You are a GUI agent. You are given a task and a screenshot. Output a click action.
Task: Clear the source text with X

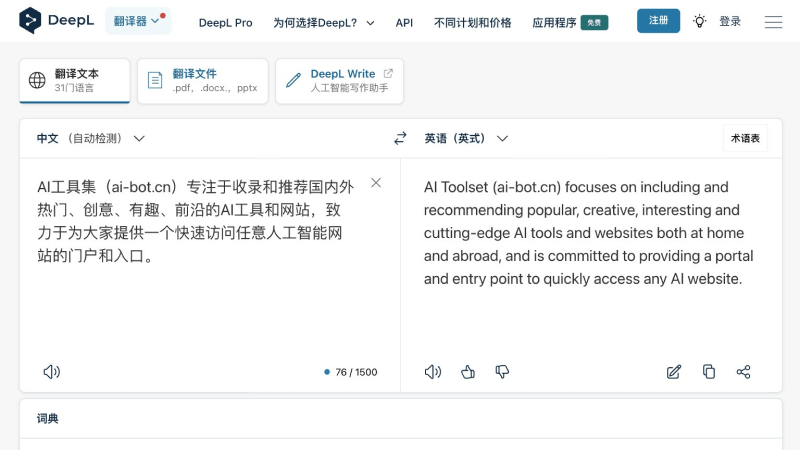pos(376,183)
